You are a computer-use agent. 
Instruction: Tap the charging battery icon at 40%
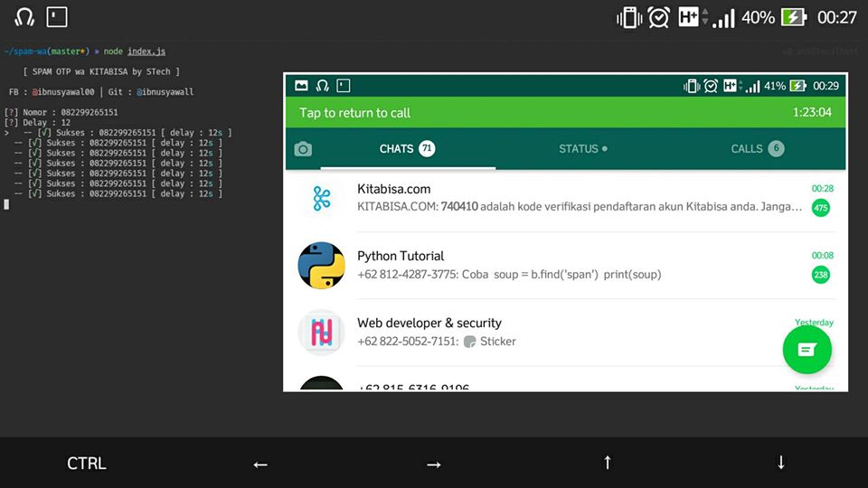click(794, 18)
